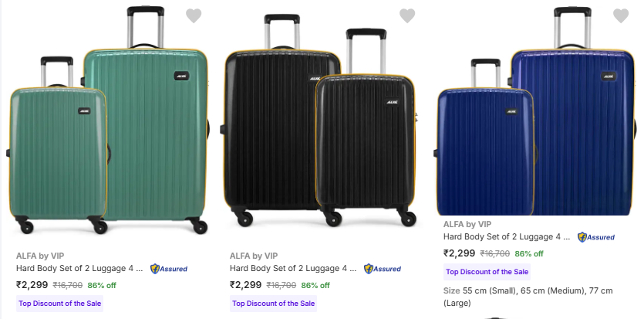The height and width of the screenshot is (319, 644).
Task: Wishlist the black luggage set heart icon
Action: (407, 15)
